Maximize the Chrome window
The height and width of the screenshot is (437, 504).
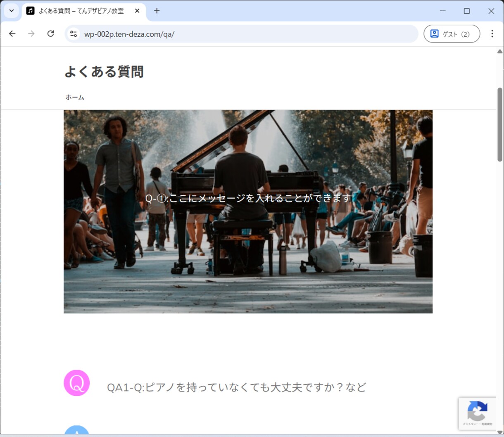(x=467, y=11)
